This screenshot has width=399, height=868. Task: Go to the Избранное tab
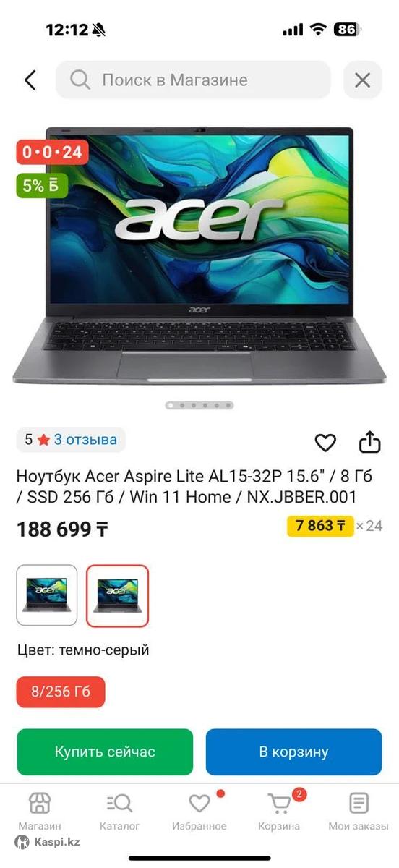click(x=199, y=812)
